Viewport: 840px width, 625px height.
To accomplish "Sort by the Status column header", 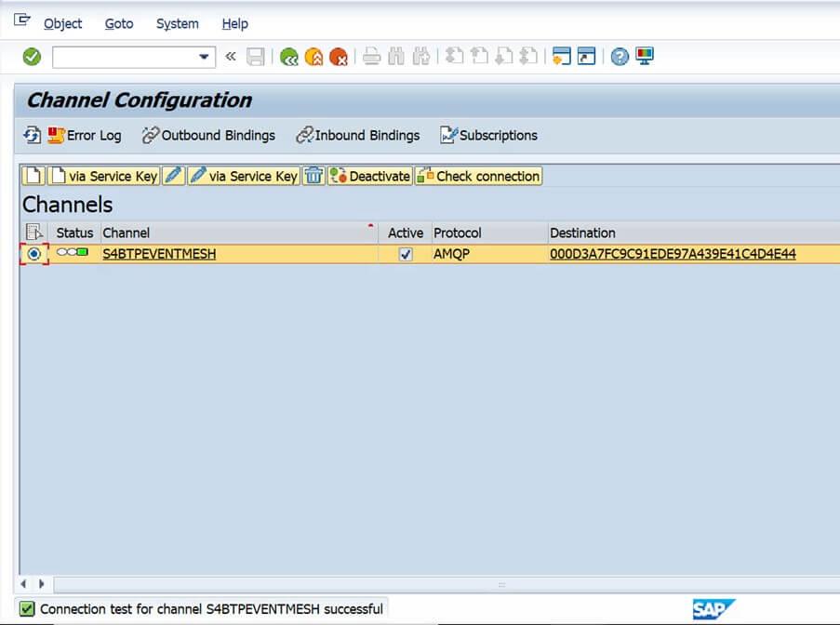I will (x=74, y=233).
